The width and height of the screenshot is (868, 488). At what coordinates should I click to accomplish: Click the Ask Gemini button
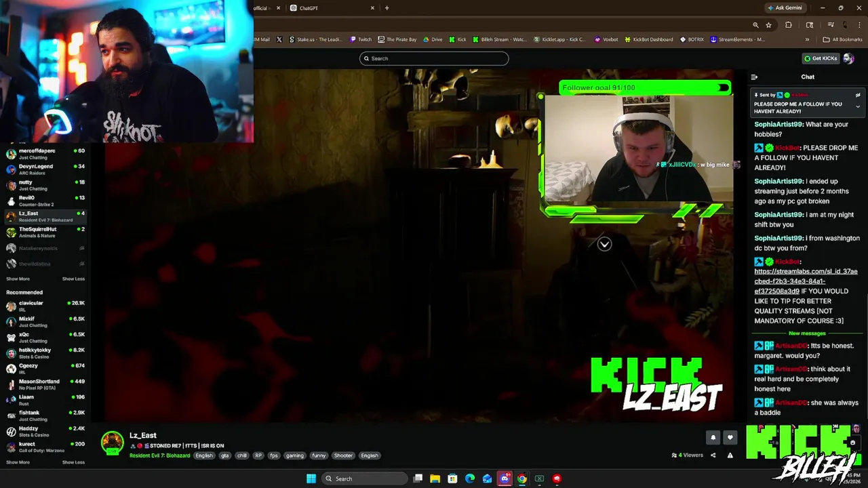click(x=785, y=8)
